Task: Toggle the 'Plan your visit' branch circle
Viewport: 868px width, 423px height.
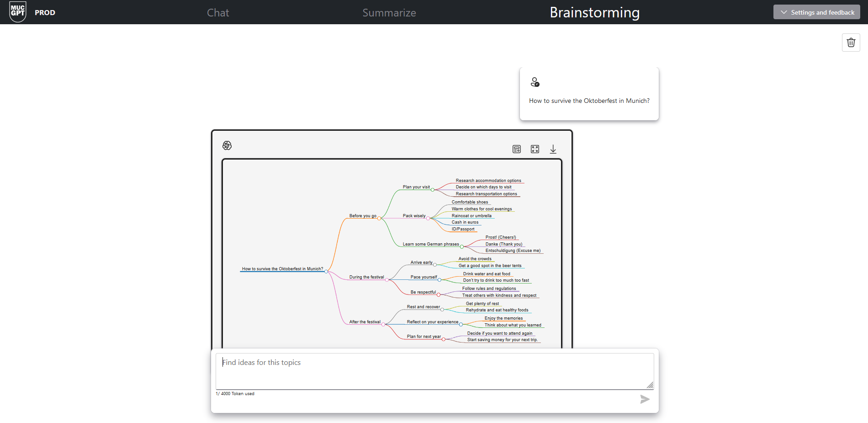Action: (433, 190)
